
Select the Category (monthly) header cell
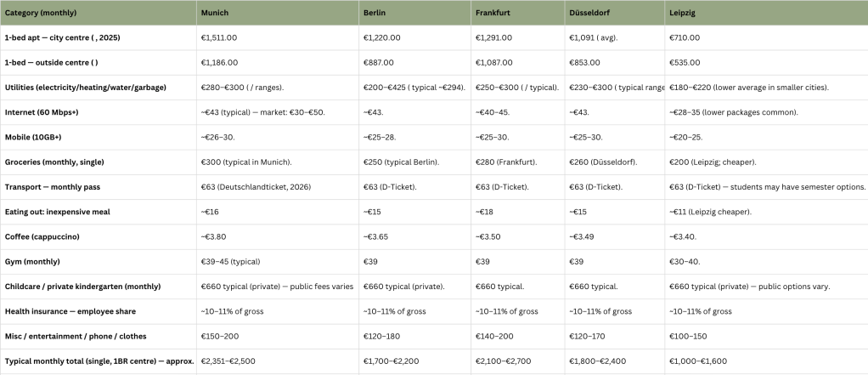[42, 14]
